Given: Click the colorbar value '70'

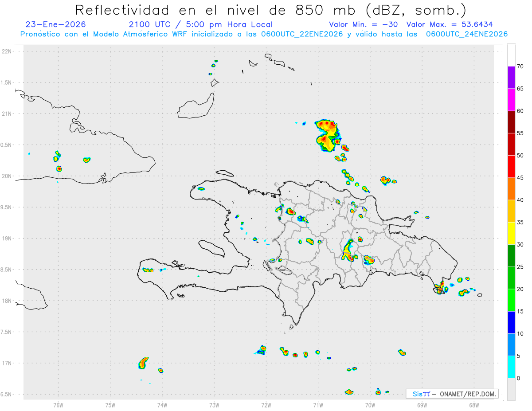Looking at the screenshot, I should point(521,67).
